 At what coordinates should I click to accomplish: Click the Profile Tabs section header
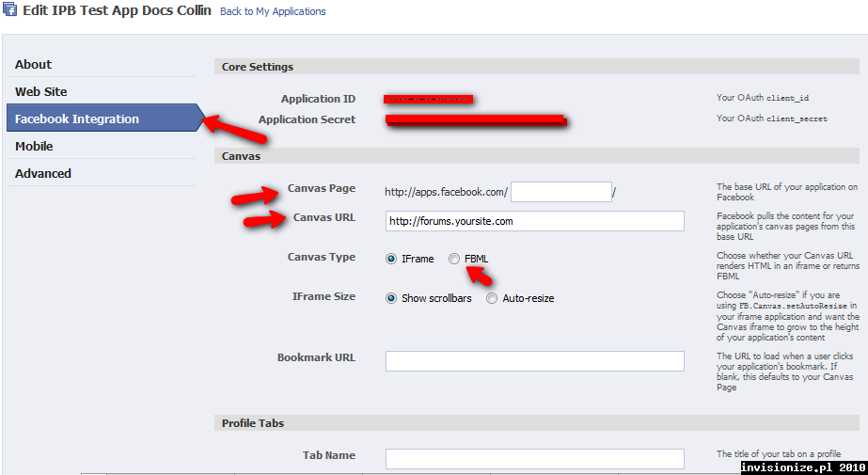click(253, 423)
